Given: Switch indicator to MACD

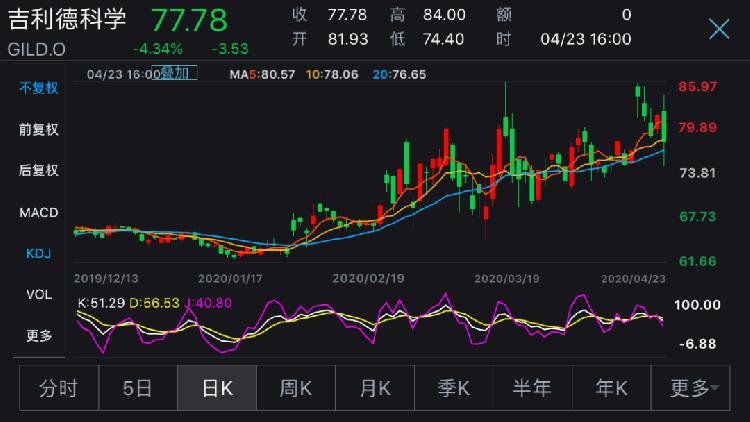Looking at the screenshot, I should coord(39,212).
